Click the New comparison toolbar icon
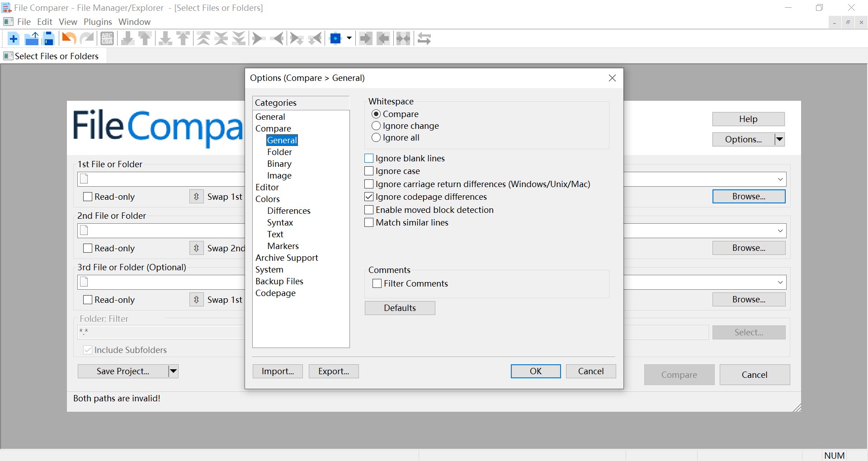868x461 pixels. pos(14,39)
